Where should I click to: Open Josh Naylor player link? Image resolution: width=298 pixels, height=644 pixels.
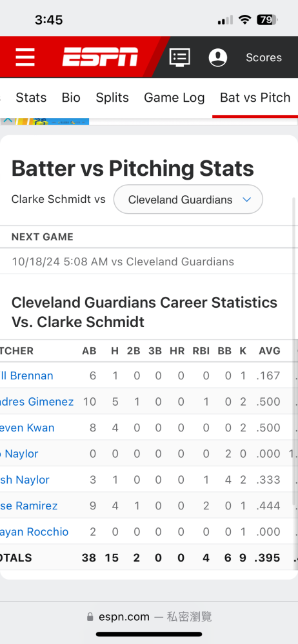click(25, 480)
